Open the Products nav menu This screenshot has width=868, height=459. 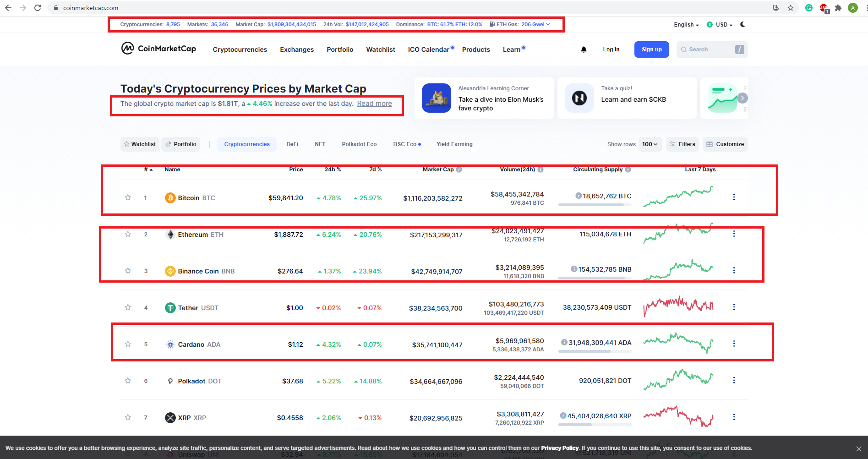click(476, 49)
